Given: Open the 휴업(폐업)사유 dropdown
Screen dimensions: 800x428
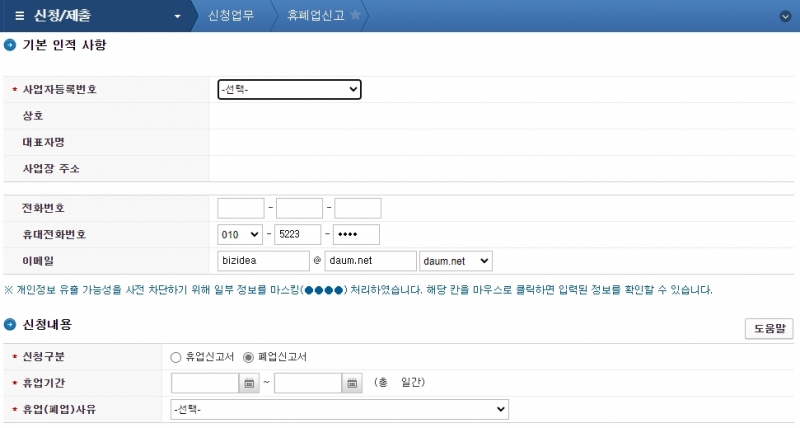Looking at the screenshot, I should tap(339, 409).
